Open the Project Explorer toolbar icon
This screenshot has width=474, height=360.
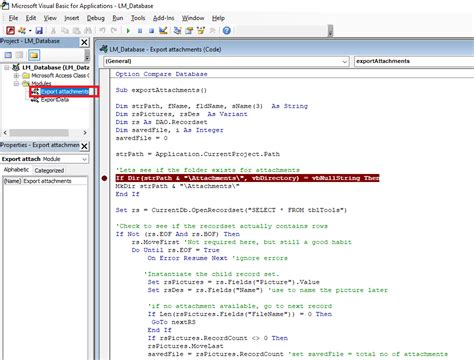point(177,31)
